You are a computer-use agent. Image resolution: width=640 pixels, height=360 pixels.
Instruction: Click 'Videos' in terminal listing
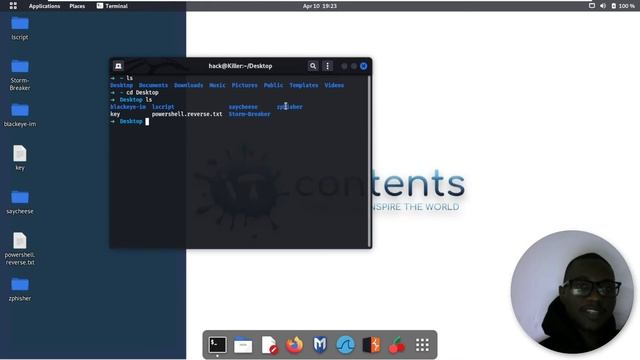click(334, 85)
